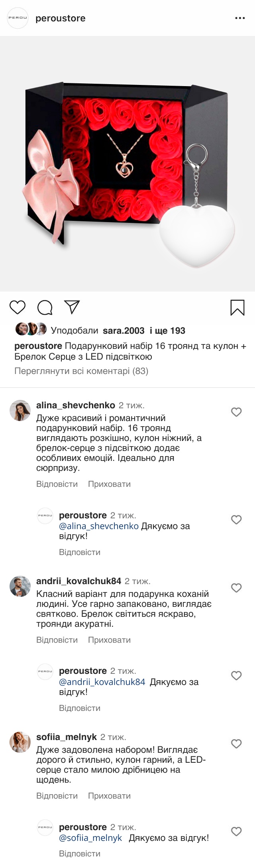Open the @andrii_kovalchuk84 mention link
255x868 pixels.
(x=102, y=682)
